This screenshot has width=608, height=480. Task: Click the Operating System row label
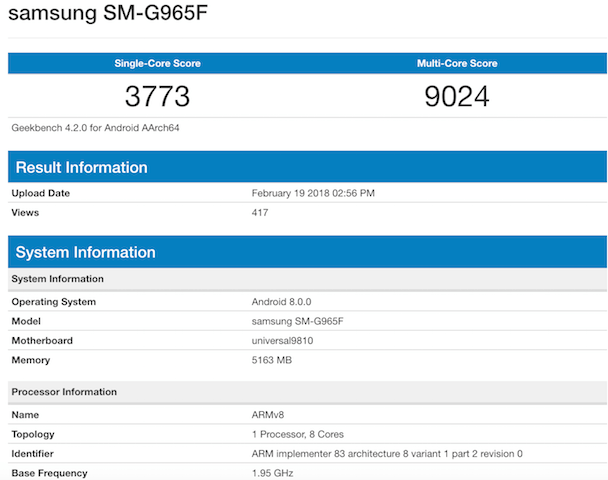pyautogui.click(x=54, y=302)
